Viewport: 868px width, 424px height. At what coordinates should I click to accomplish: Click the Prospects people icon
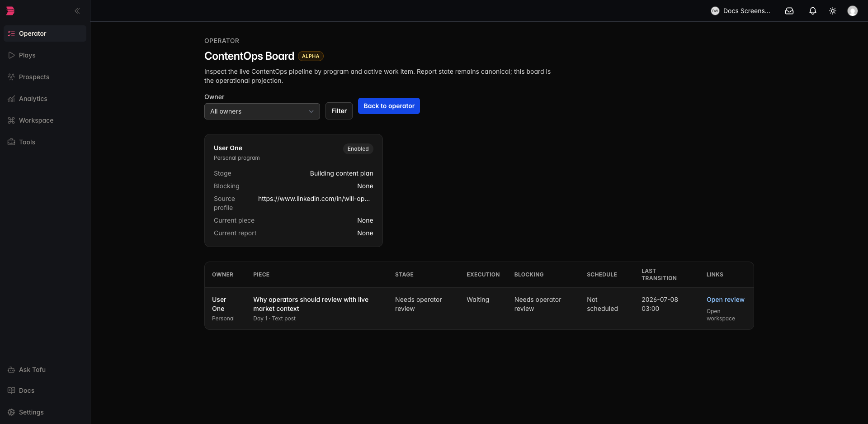click(11, 77)
